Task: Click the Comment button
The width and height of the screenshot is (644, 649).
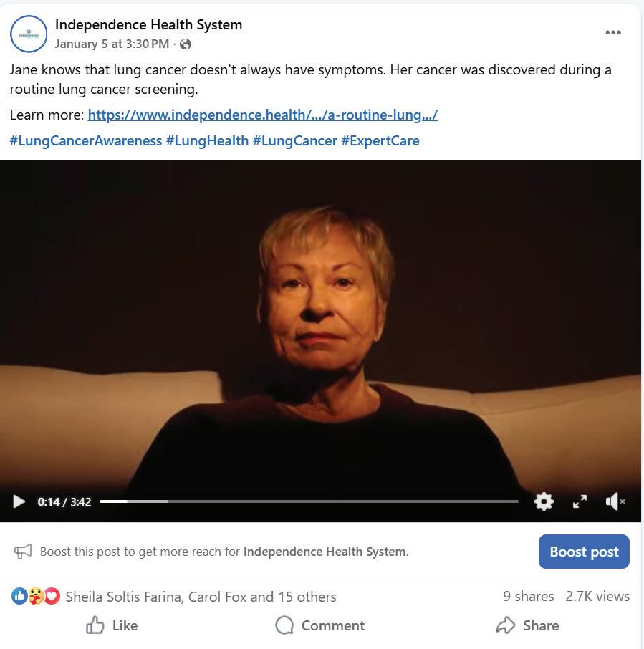Action: tap(320, 625)
